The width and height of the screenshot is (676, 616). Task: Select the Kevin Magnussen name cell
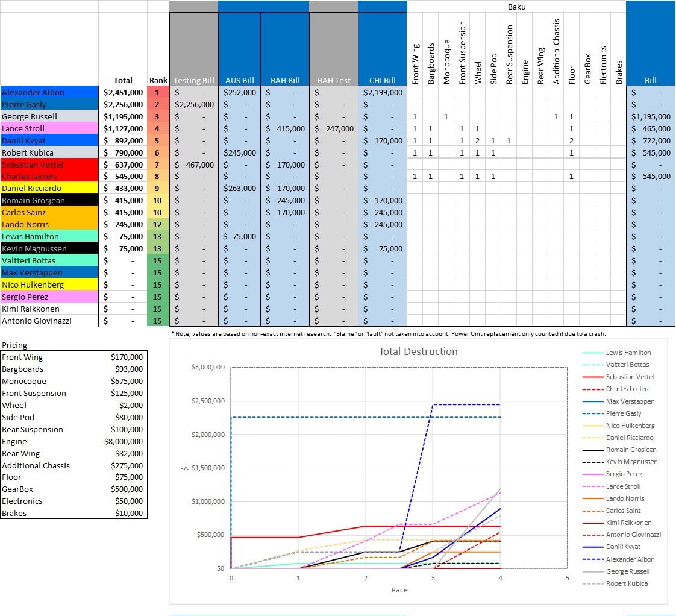click(49, 248)
